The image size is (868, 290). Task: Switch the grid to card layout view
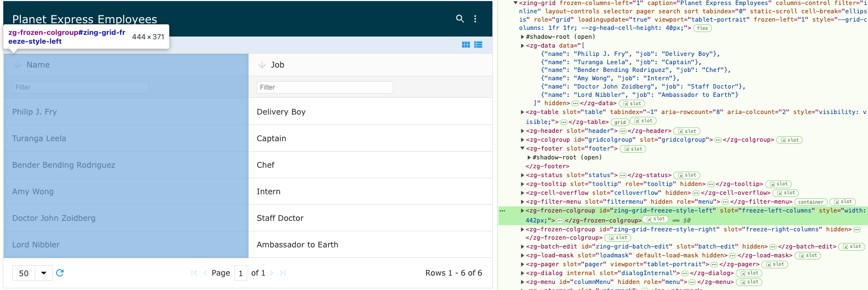466,45
